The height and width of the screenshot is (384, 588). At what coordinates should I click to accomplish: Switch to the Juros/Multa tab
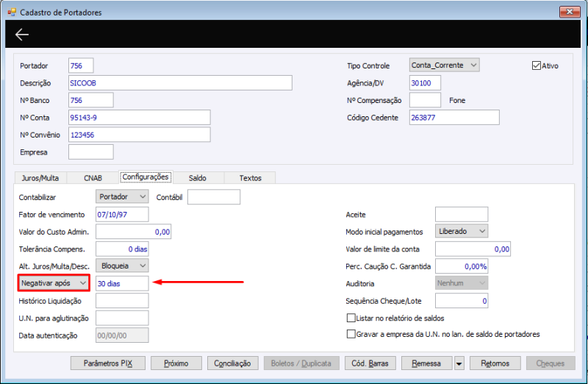40,178
